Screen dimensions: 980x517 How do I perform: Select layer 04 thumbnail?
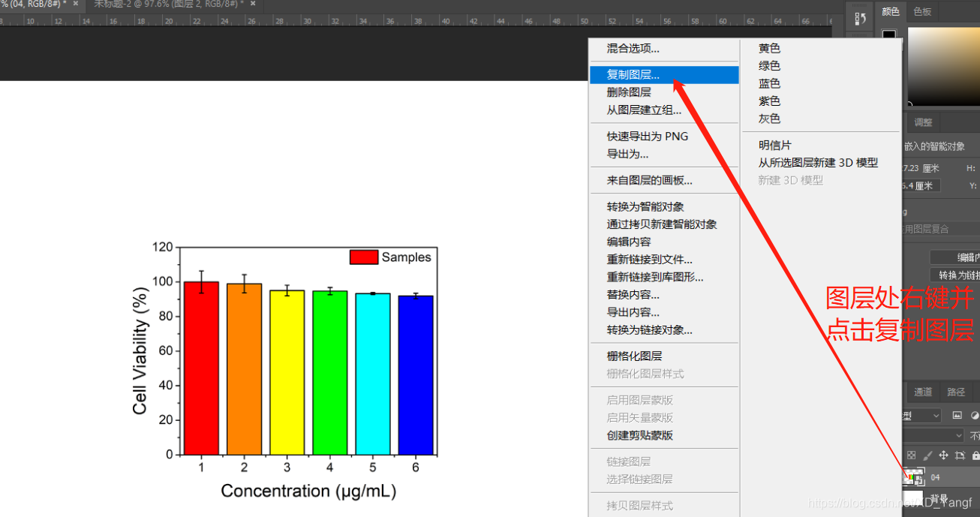pyautogui.click(x=915, y=476)
